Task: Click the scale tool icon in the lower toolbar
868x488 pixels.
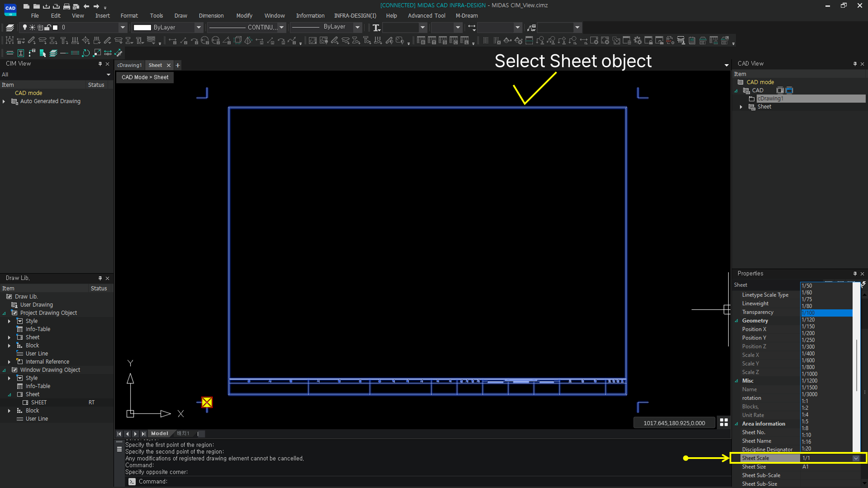Action: point(97,53)
